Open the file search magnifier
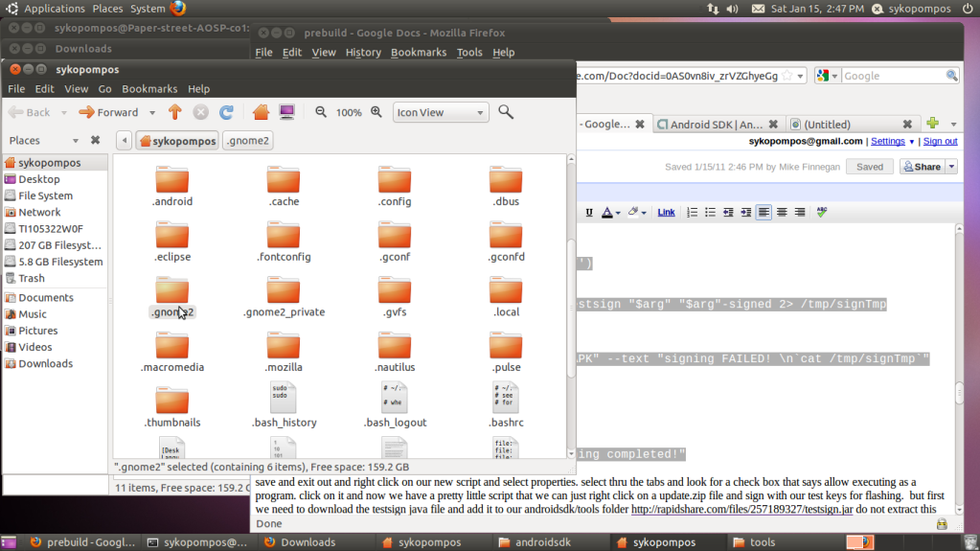Image resolution: width=980 pixels, height=551 pixels. [x=506, y=112]
